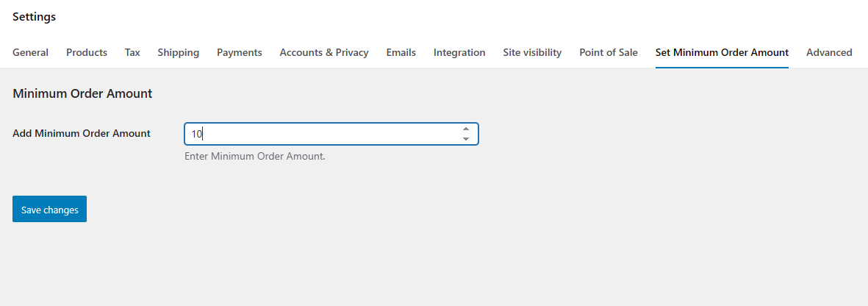This screenshot has width=868, height=306.
Task: Increase minimum order amount with up arrow
Action: (x=466, y=129)
